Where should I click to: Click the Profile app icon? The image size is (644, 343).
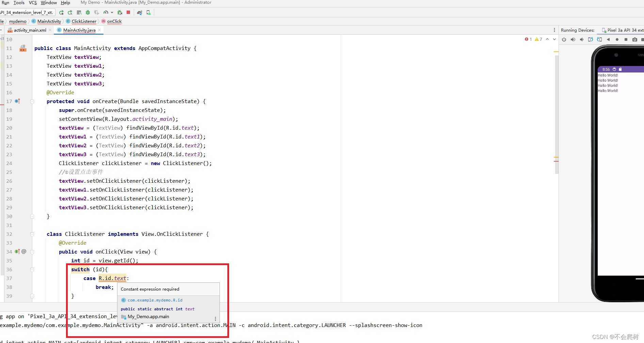click(x=106, y=13)
